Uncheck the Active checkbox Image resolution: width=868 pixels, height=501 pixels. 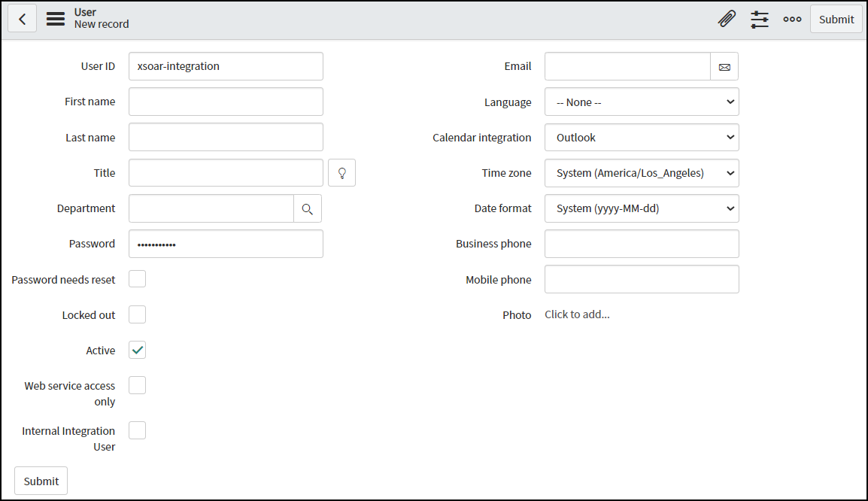[x=137, y=350]
